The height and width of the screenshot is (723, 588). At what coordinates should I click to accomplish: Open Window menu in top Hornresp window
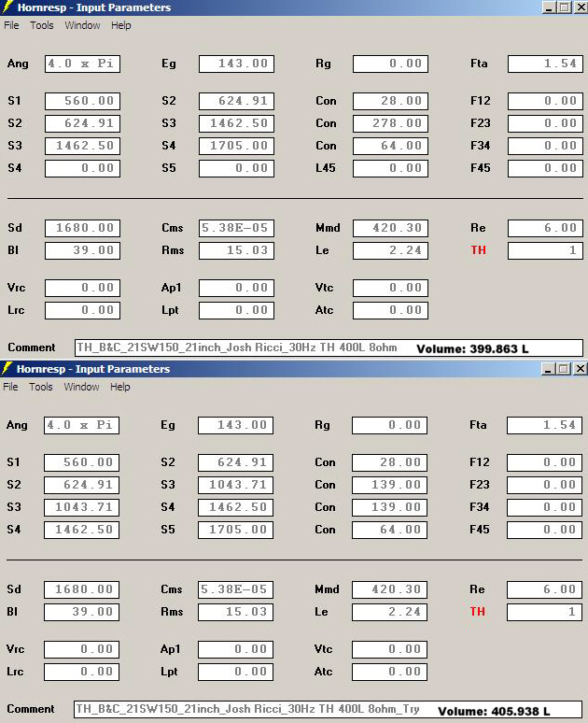[82, 25]
